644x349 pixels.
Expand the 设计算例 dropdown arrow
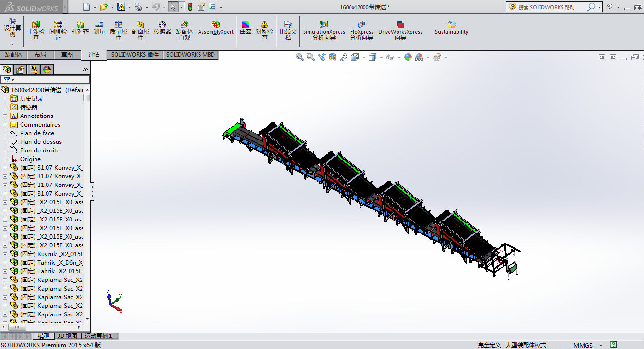[x=12, y=44]
